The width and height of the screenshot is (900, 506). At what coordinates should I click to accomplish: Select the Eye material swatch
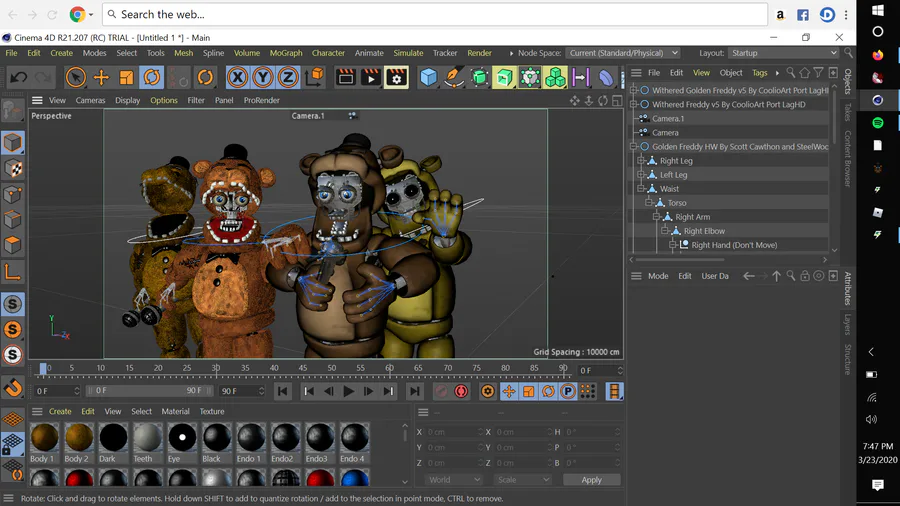pyautogui.click(x=182, y=438)
